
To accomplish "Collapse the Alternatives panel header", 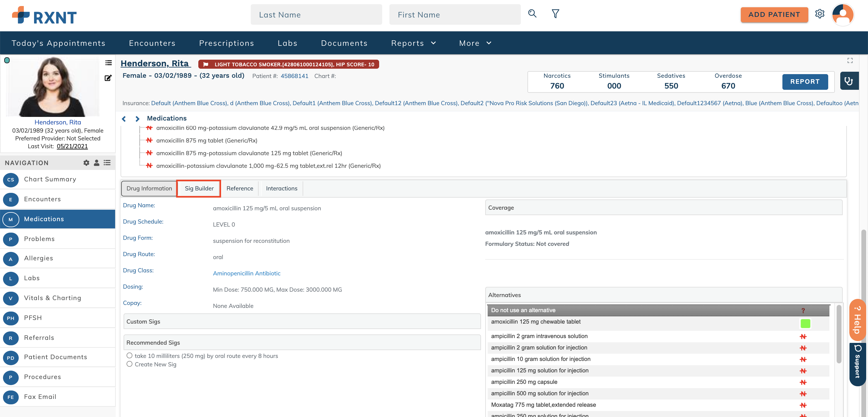I will (663, 295).
